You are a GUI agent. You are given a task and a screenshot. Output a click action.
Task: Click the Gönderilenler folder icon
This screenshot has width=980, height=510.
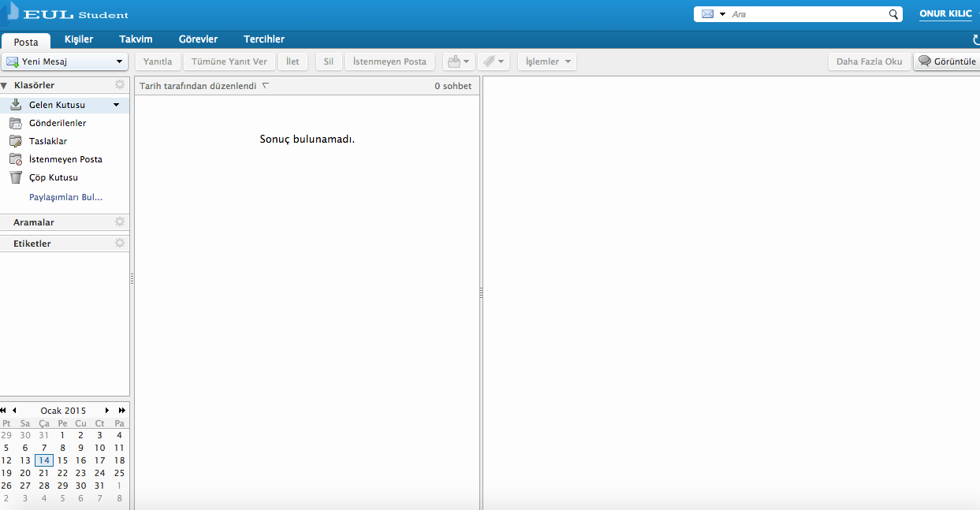(x=16, y=123)
